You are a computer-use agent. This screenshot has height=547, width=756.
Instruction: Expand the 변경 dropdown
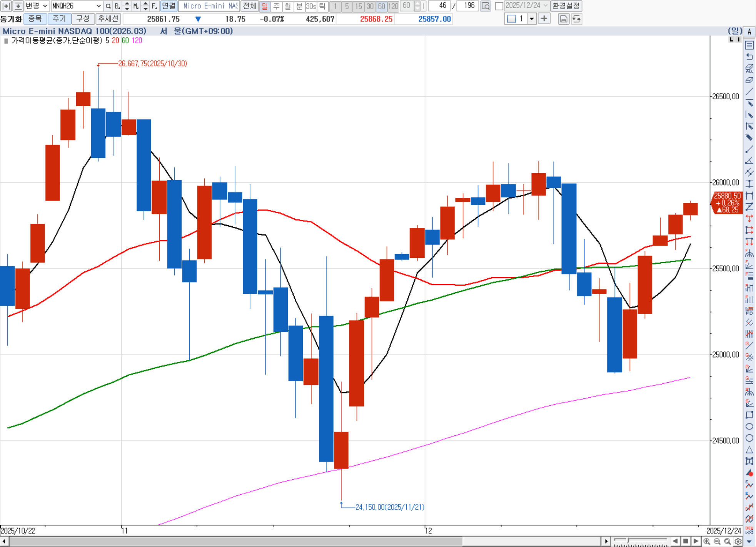[x=45, y=6]
